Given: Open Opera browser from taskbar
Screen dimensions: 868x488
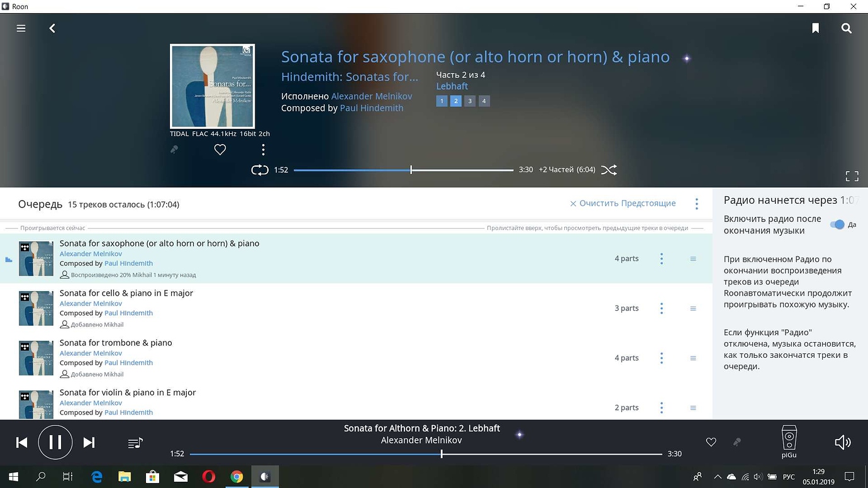Looking at the screenshot, I should click(208, 477).
